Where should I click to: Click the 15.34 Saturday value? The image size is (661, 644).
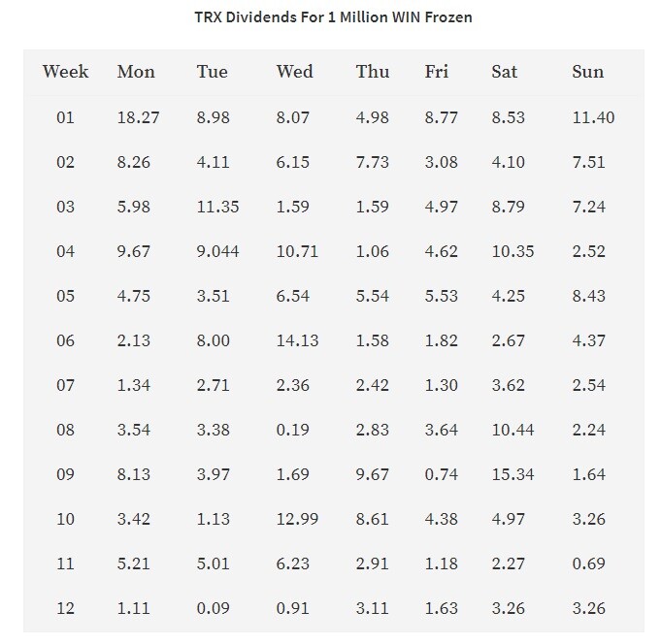click(x=512, y=474)
